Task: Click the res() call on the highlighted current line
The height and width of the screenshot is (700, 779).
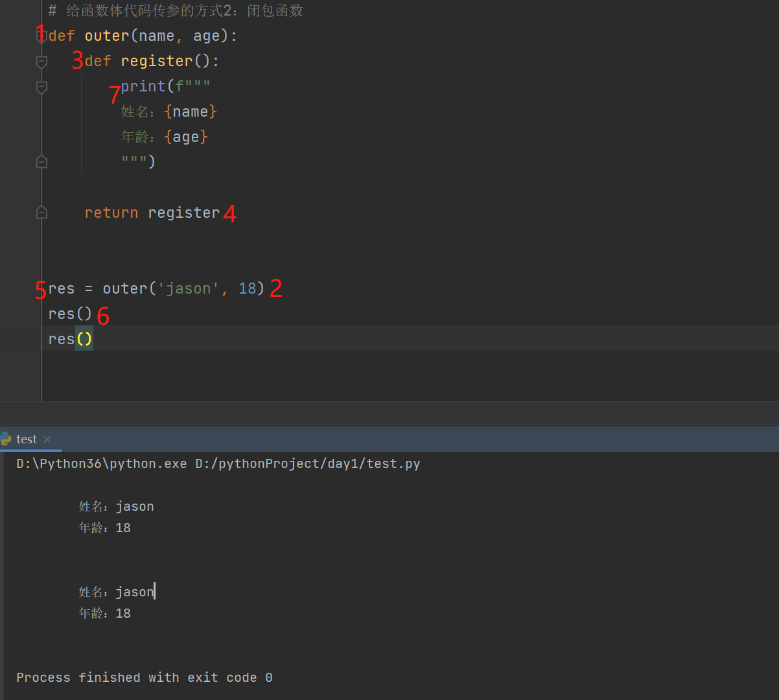Action: tap(71, 339)
